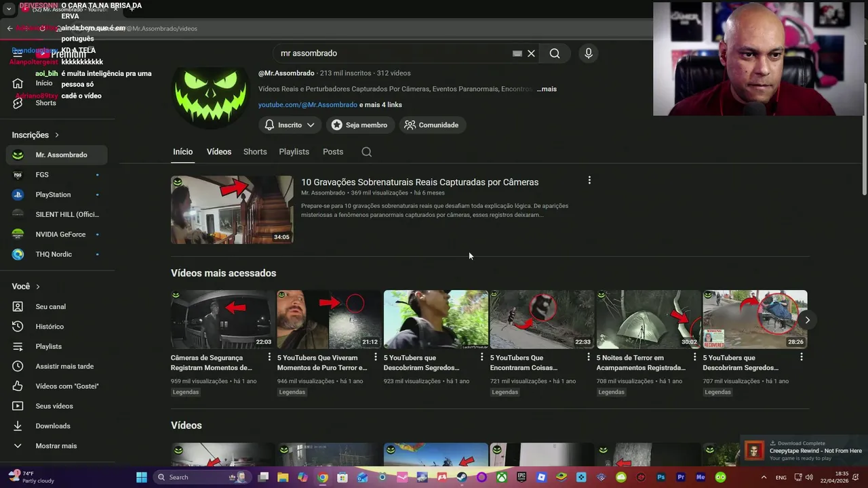Play the 30:02 camping tent thumbnail
868x488 pixels.
point(648,319)
